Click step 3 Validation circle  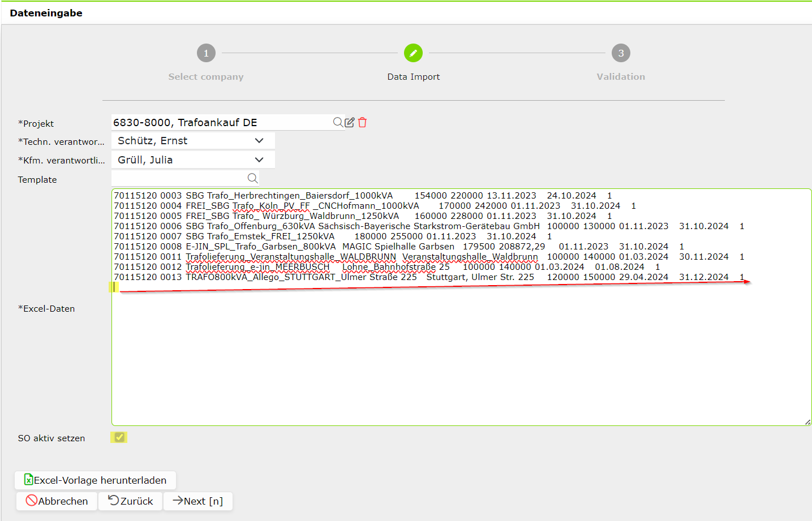pos(621,53)
